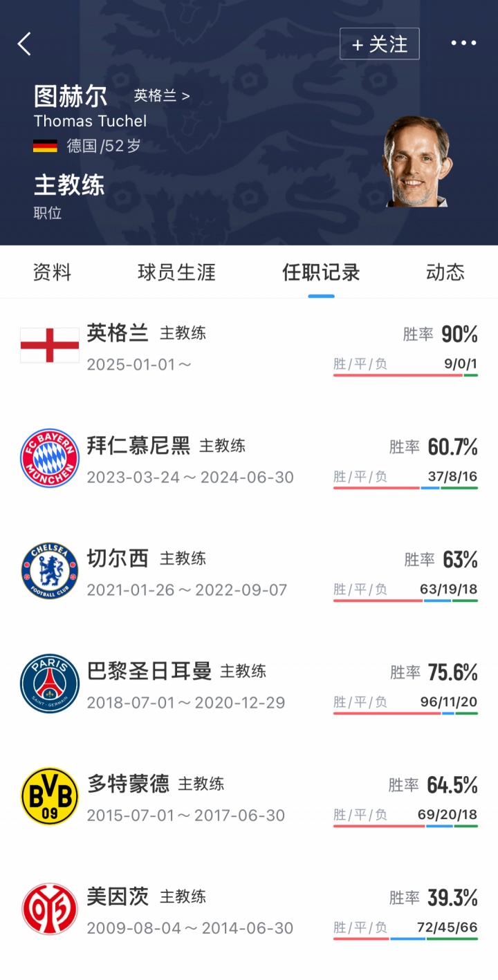The width and height of the screenshot is (498, 980).
Task: Tap the back arrow icon
Action: pos(25,44)
